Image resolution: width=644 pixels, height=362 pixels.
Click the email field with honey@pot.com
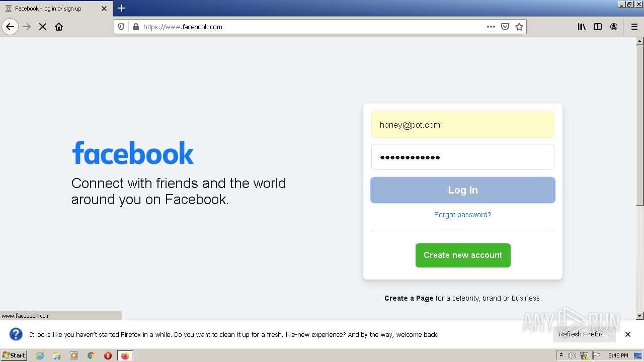[x=463, y=125]
